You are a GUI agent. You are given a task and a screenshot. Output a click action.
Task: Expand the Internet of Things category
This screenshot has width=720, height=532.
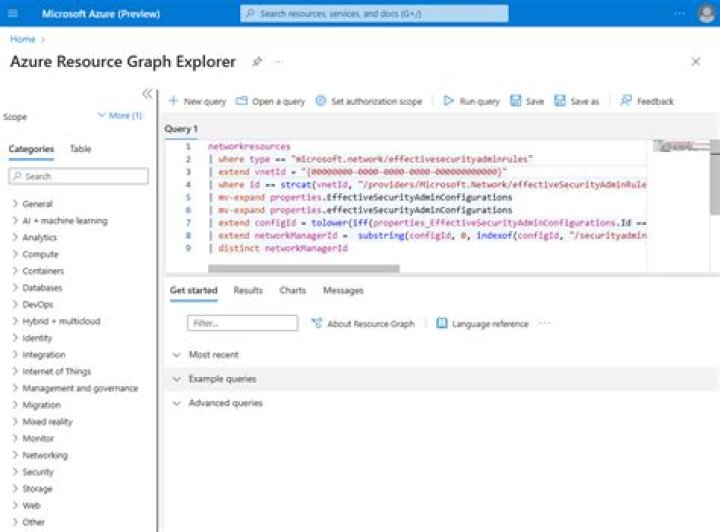[15, 371]
